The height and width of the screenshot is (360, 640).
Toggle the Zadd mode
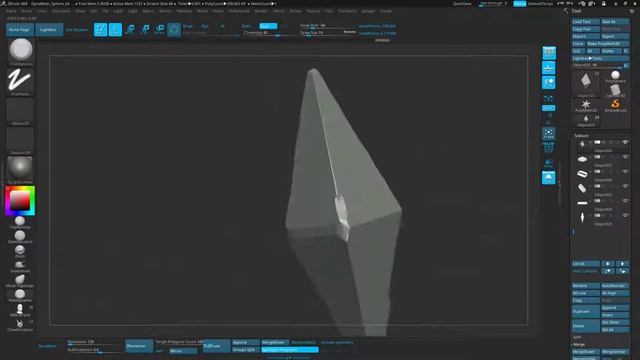(x=246, y=26)
